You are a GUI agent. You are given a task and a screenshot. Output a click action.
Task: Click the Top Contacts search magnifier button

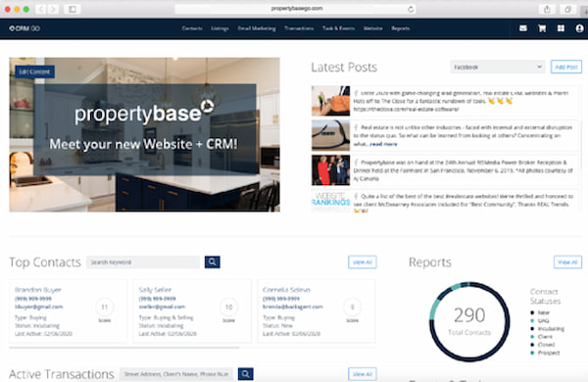pos(213,263)
